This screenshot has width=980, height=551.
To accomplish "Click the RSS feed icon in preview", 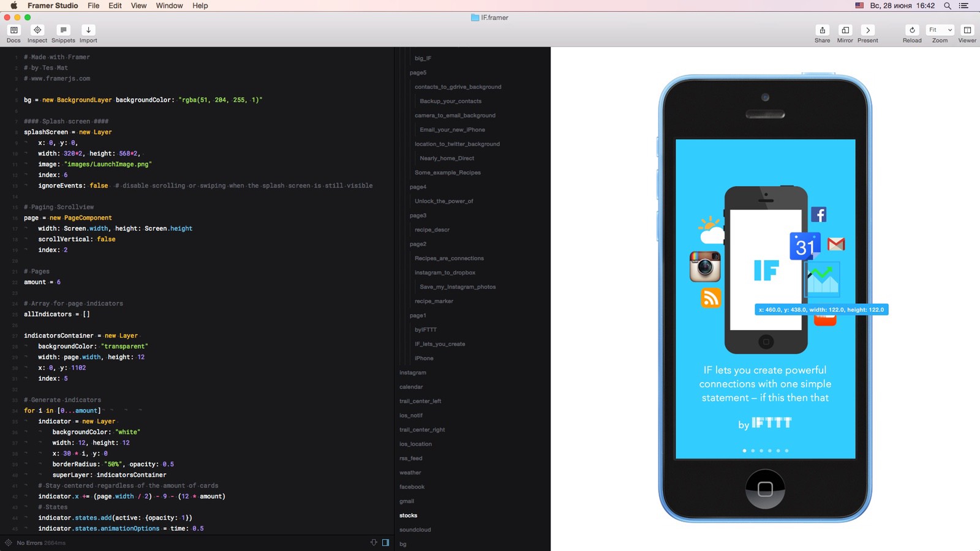I will point(710,298).
